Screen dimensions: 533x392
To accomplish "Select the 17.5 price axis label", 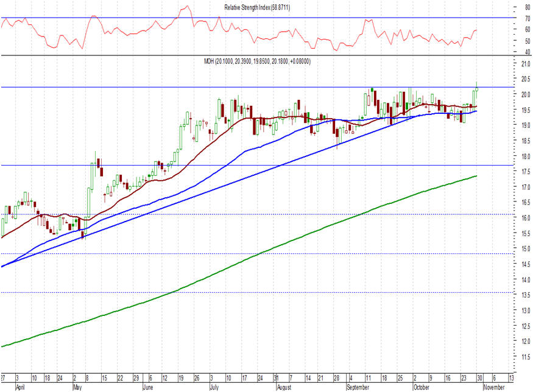I will (x=526, y=172).
